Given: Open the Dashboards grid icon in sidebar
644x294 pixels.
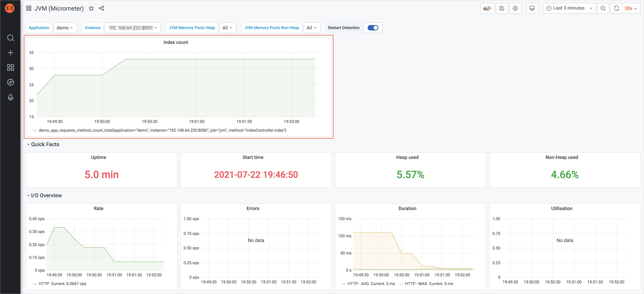Looking at the screenshot, I should click(10, 67).
